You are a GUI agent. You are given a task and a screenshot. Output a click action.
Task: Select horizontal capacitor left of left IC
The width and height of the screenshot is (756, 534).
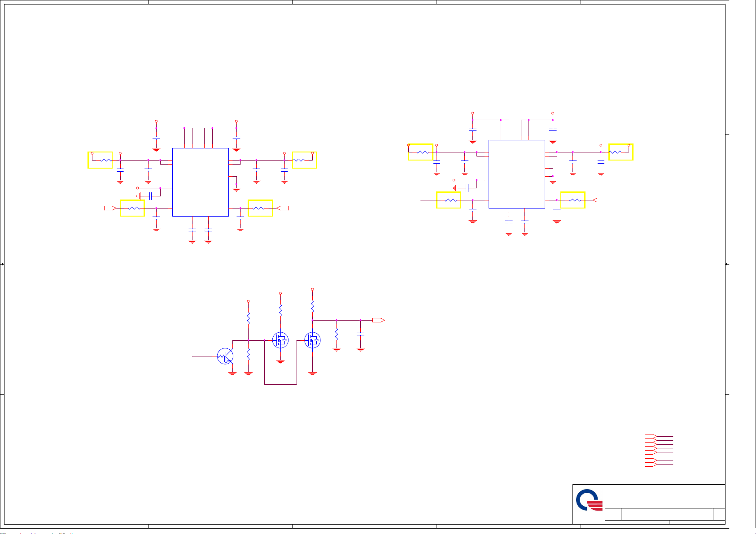(x=150, y=196)
